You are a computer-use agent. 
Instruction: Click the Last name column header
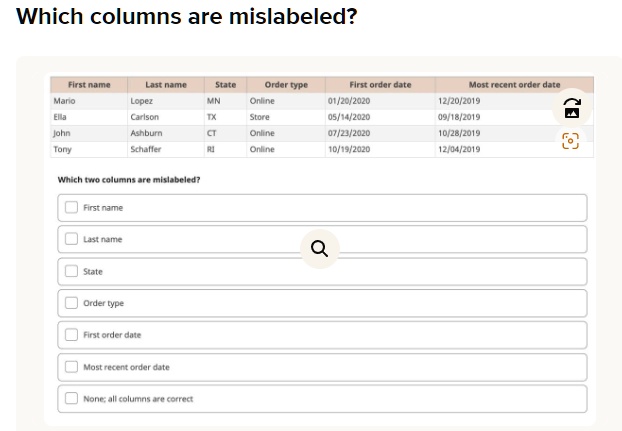click(166, 85)
